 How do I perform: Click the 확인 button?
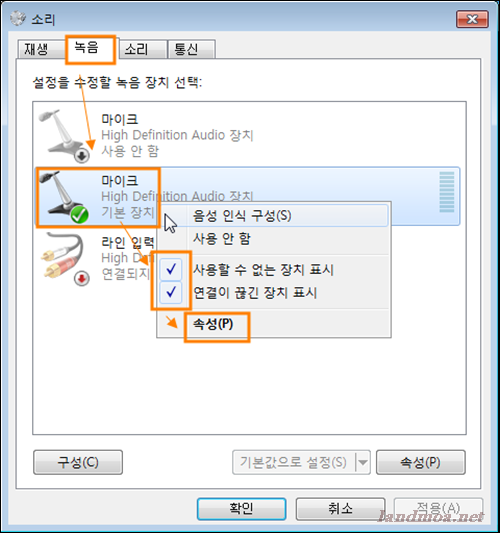click(x=241, y=509)
